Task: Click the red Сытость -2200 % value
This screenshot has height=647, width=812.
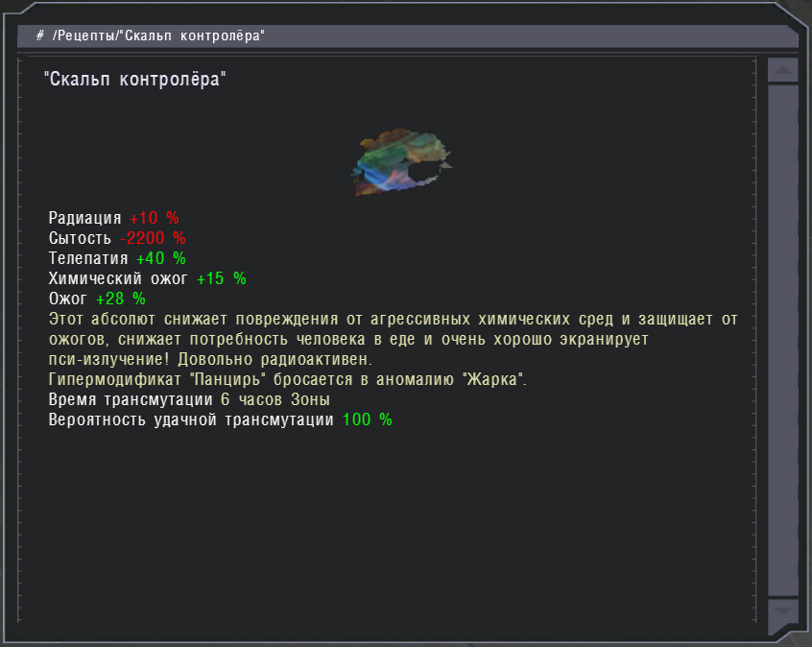Action: tap(153, 238)
